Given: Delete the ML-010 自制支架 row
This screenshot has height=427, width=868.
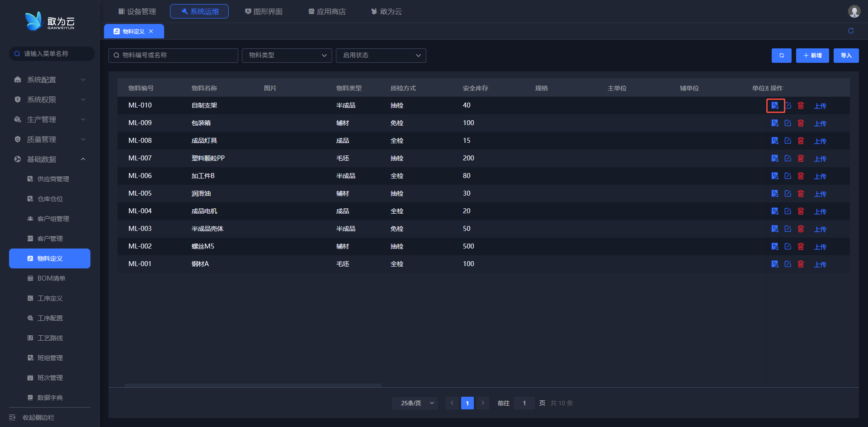Looking at the screenshot, I should (x=801, y=106).
